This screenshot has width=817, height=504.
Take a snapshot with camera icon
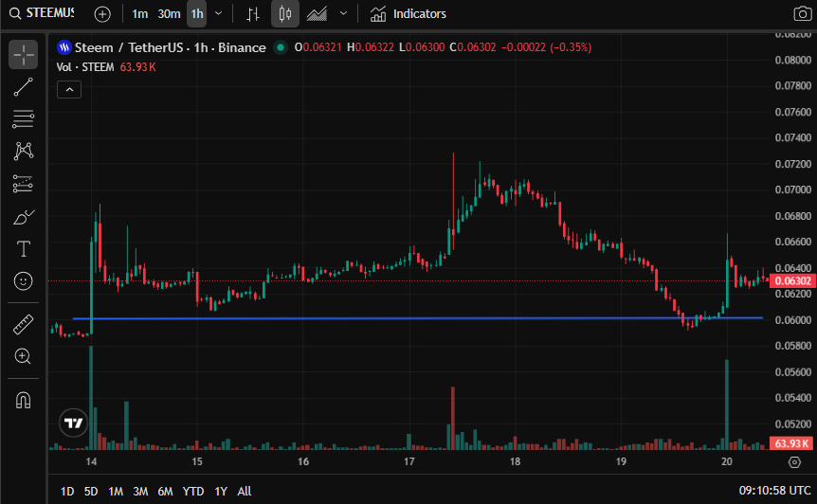click(802, 14)
